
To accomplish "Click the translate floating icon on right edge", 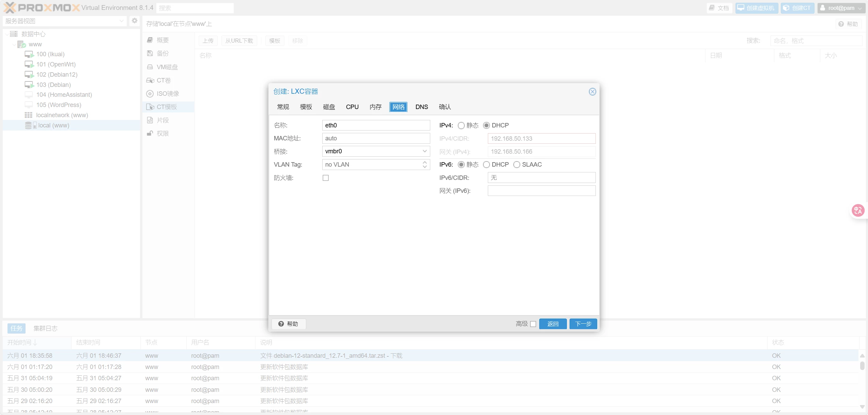I will [858, 210].
